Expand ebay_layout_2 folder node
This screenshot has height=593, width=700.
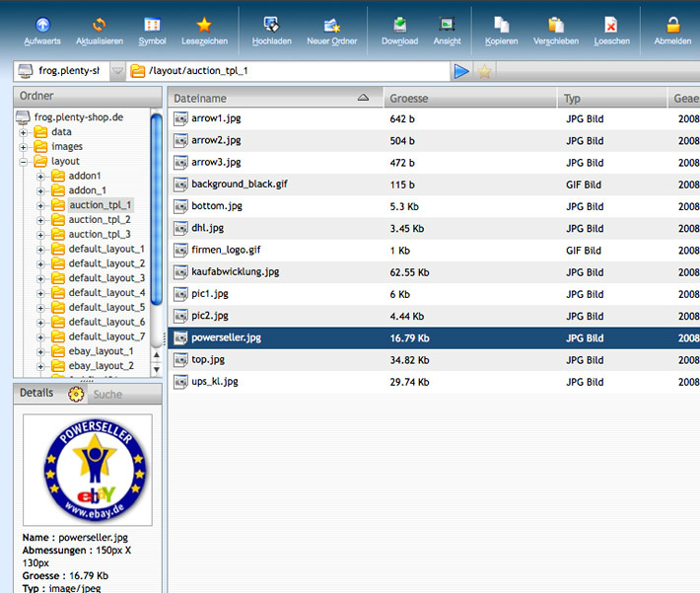(x=40, y=367)
